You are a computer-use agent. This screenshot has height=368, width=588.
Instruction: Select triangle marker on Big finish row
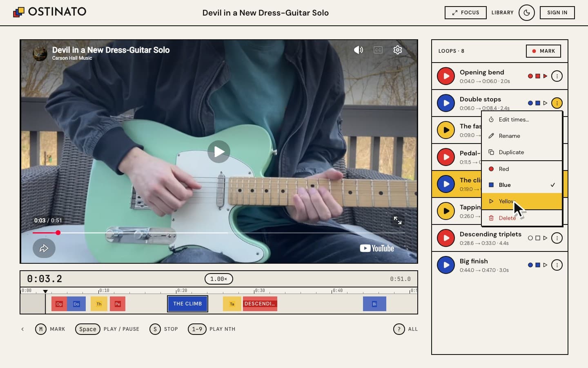(x=545, y=265)
